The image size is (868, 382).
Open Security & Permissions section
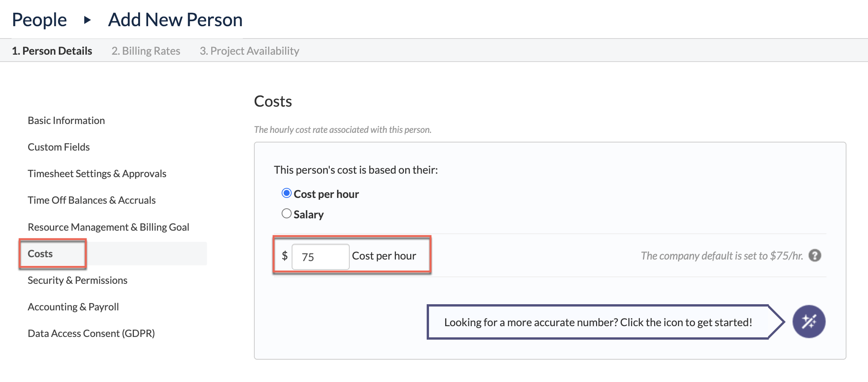(77, 280)
